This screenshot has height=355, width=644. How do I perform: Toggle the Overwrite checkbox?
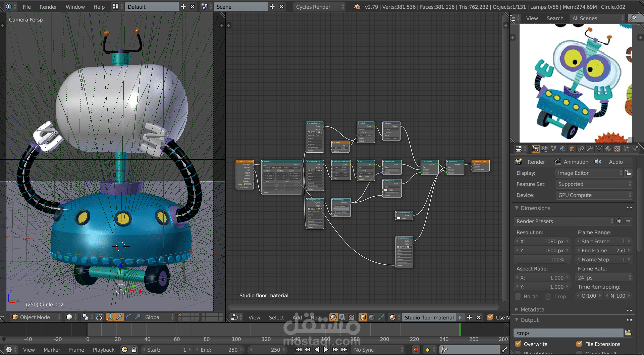[x=518, y=344]
